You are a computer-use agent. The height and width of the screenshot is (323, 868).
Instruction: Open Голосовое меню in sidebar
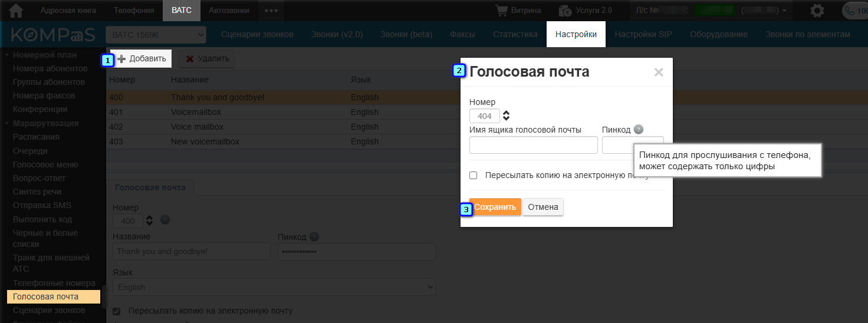point(45,164)
